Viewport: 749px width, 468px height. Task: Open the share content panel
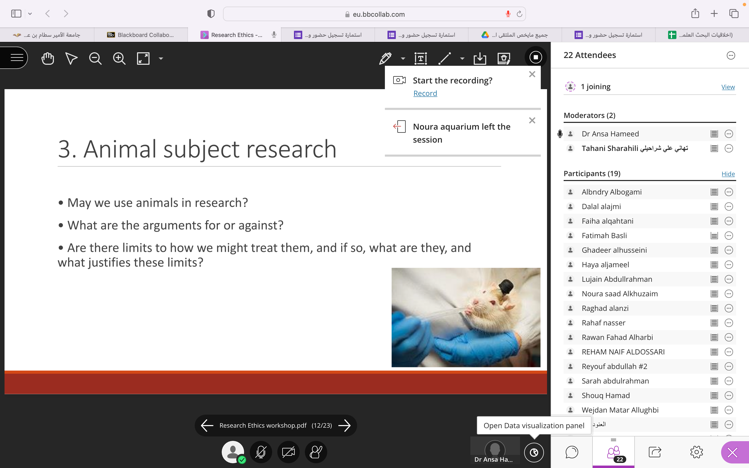point(655,452)
